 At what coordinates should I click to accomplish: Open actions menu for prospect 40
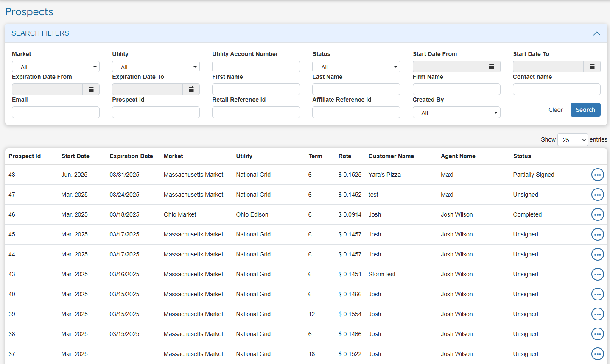(597, 294)
